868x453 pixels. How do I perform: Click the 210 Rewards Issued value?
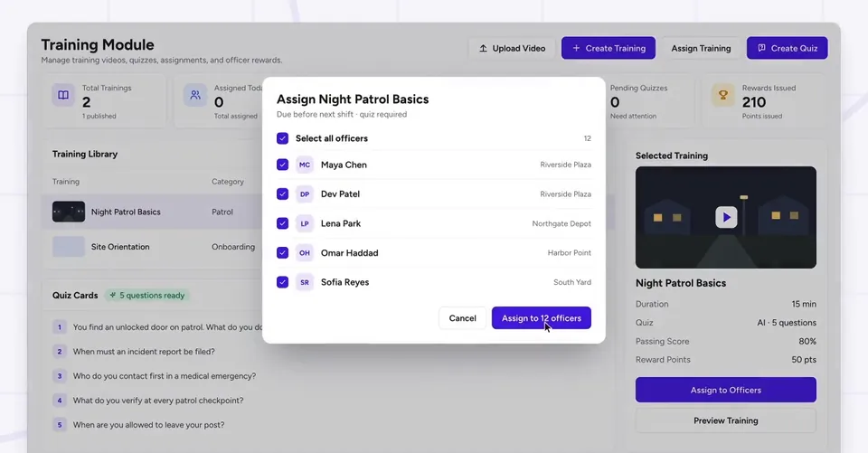tap(754, 102)
